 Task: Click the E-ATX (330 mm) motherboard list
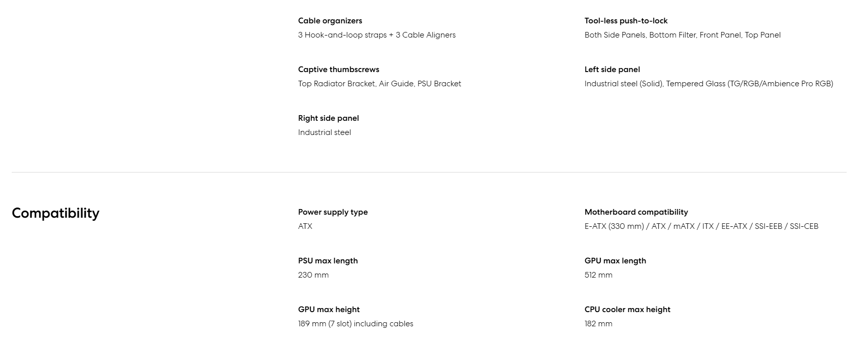[701, 226]
